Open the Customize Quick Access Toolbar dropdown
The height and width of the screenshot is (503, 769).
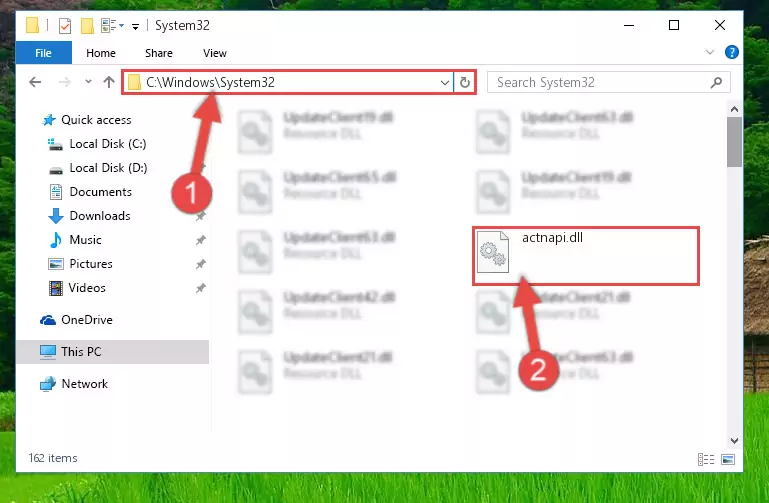click(x=135, y=26)
